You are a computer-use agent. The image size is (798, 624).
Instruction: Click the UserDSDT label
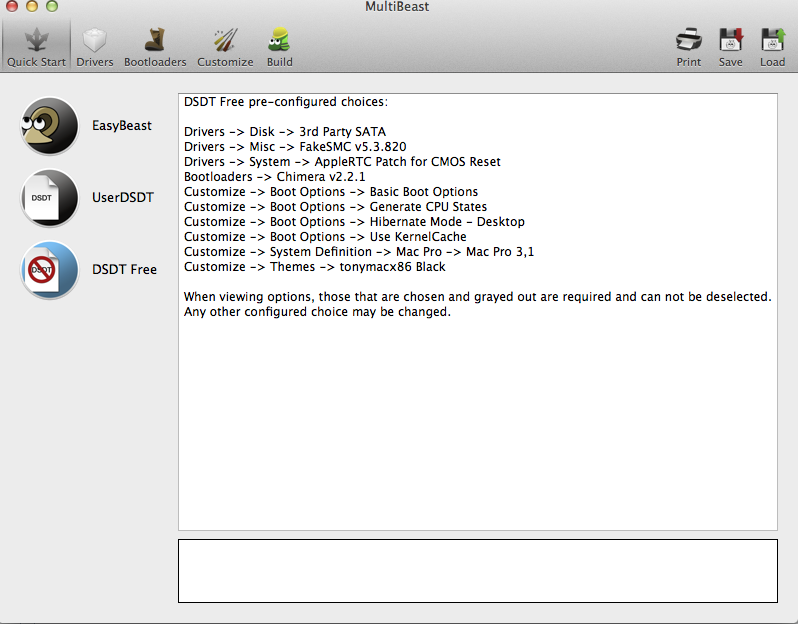123,197
